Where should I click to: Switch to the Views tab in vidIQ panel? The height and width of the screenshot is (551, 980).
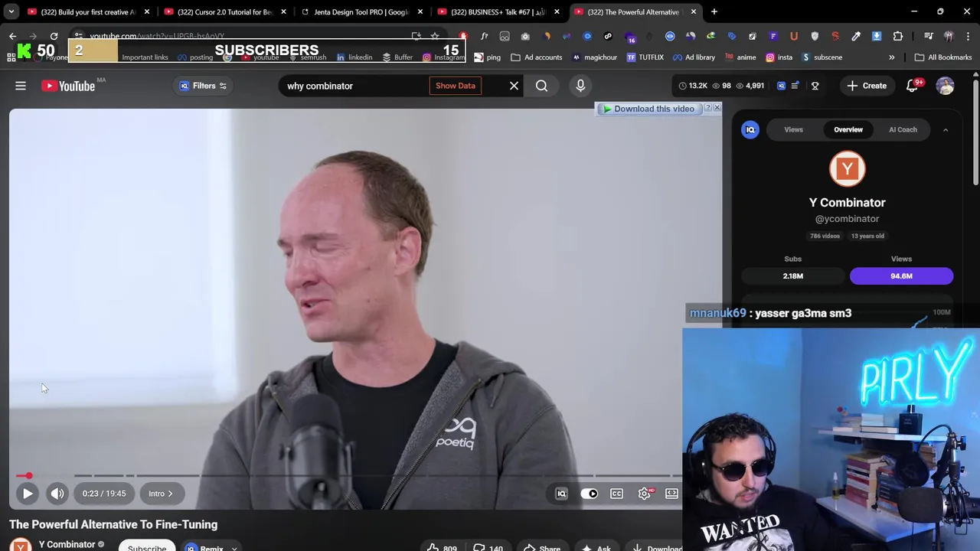(x=793, y=129)
